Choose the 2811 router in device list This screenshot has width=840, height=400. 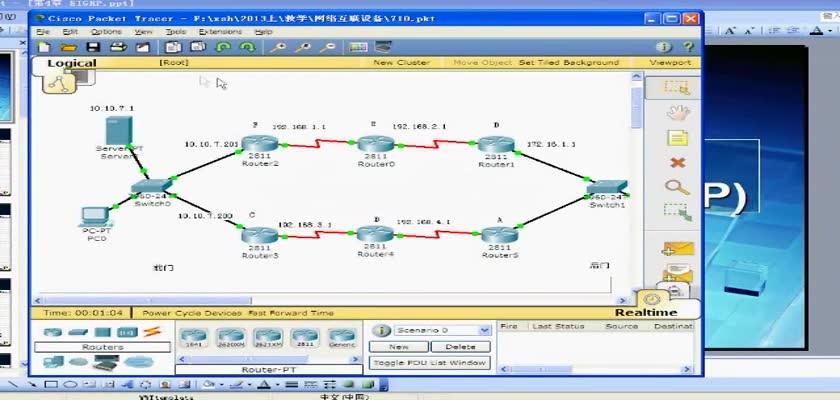click(305, 338)
